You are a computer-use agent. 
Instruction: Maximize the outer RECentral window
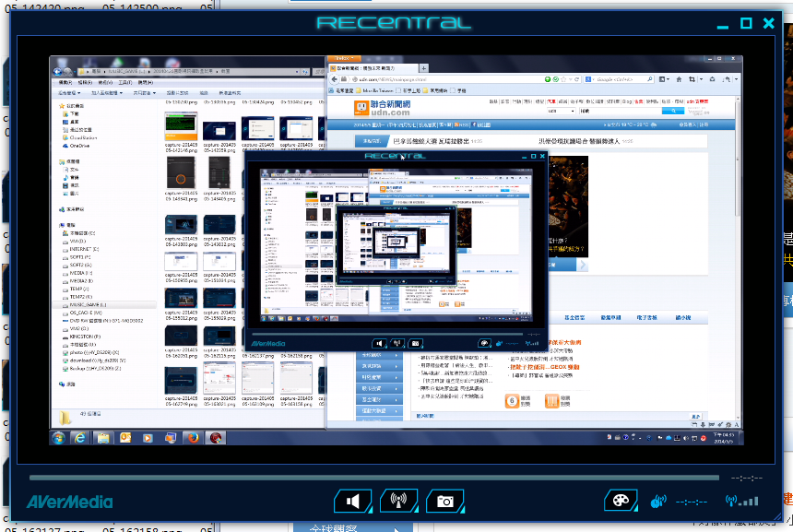click(x=746, y=23)
